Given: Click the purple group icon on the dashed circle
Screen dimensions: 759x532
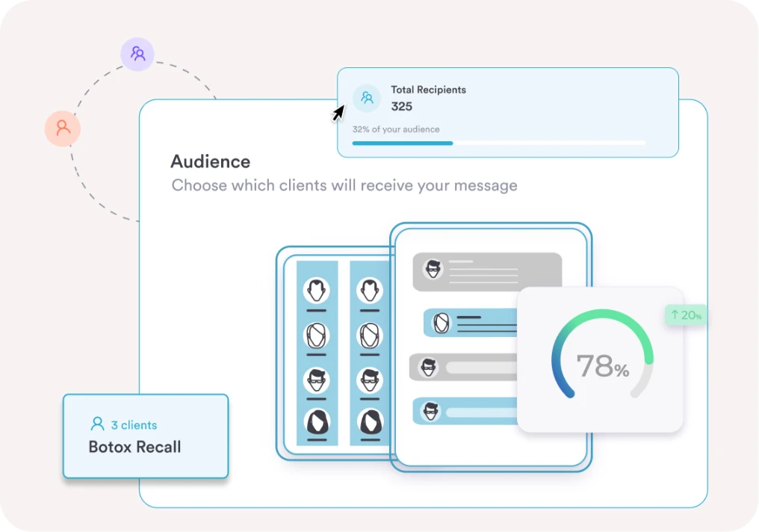Looking at the screenshot, I should 137,54.
